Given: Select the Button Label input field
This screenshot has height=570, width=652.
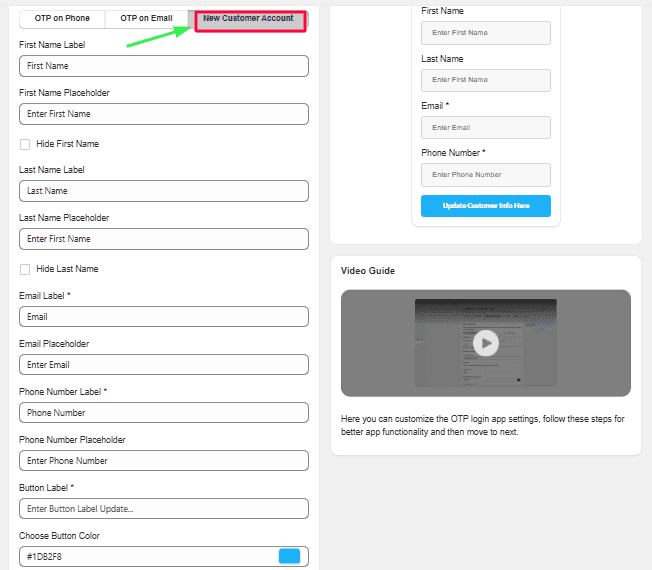Looking at the screenshot, I should (x=164, y=508).
